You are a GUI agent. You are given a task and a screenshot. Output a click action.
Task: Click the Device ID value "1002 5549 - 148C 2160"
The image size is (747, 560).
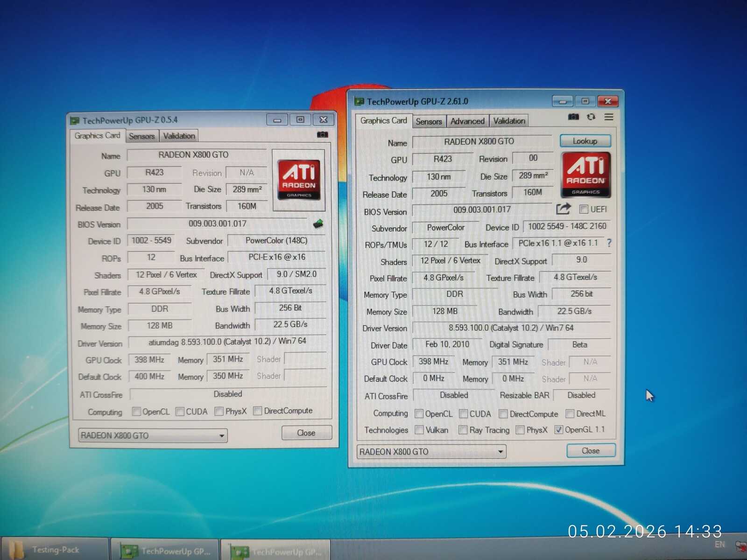pyautogui.click(x=567, y=226)
